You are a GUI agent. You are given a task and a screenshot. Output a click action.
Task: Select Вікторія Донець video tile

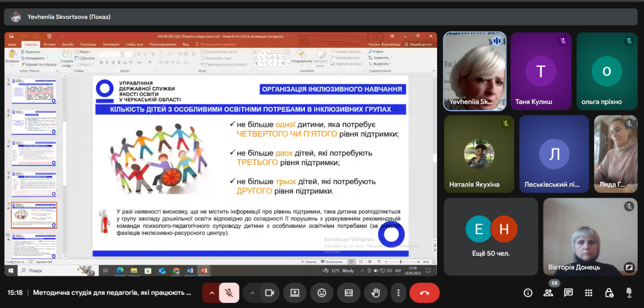click(590, 236)
